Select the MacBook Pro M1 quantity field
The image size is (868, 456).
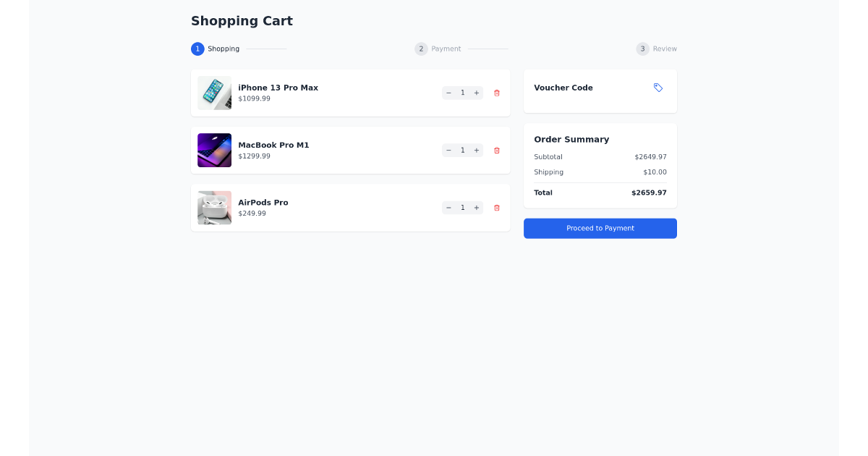click(x=462, y=150)
